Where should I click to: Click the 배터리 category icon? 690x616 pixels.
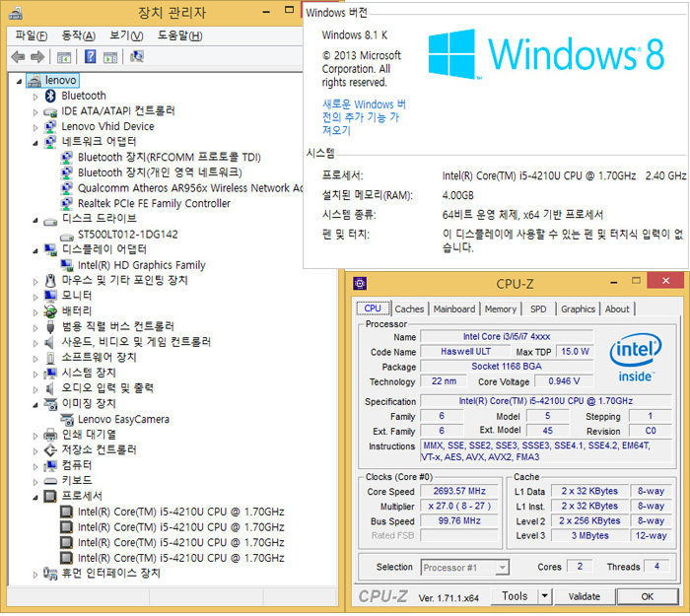tap(50, 311)
